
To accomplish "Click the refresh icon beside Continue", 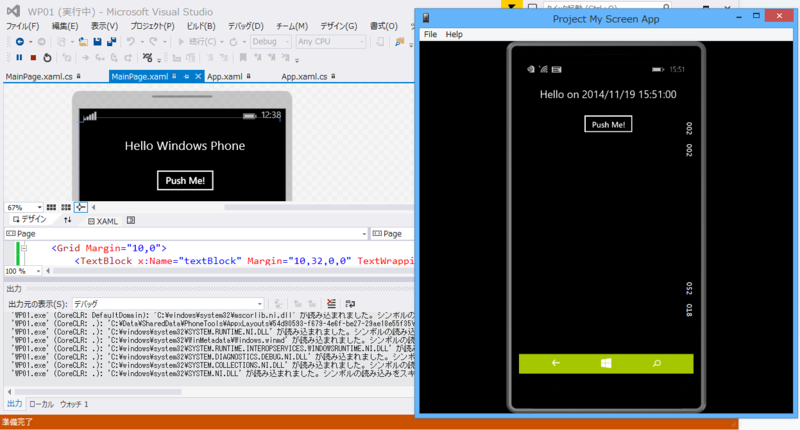I will 233,41.
